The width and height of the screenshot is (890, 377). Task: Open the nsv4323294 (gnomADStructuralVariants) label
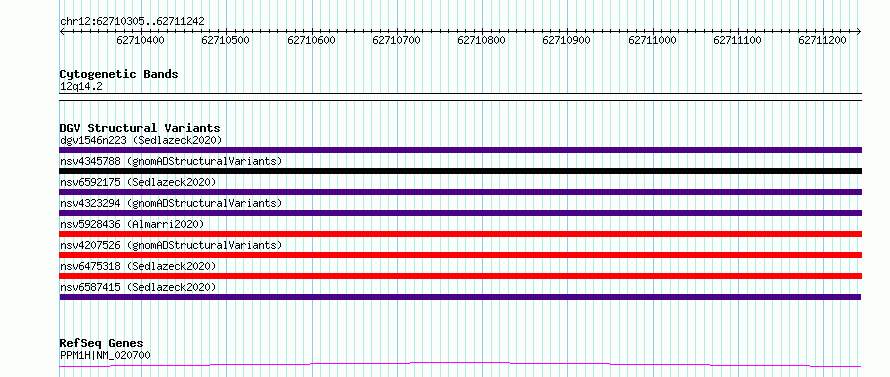coord(171,203)
